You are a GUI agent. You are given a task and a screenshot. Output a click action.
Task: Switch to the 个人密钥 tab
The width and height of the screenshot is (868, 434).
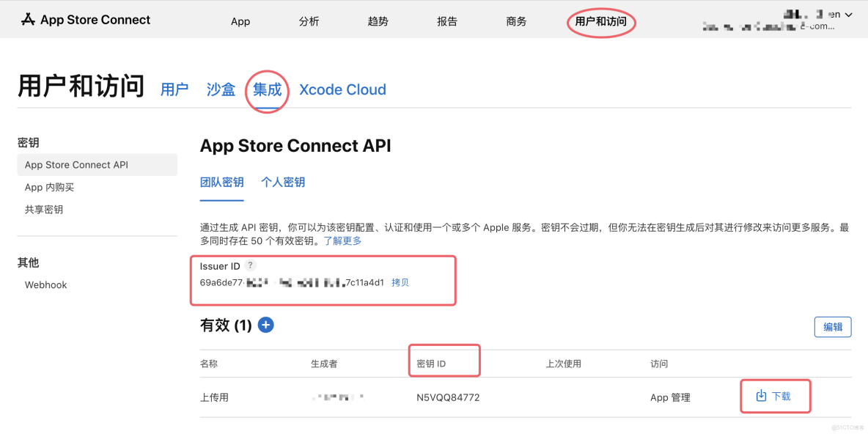pos(283,182)
